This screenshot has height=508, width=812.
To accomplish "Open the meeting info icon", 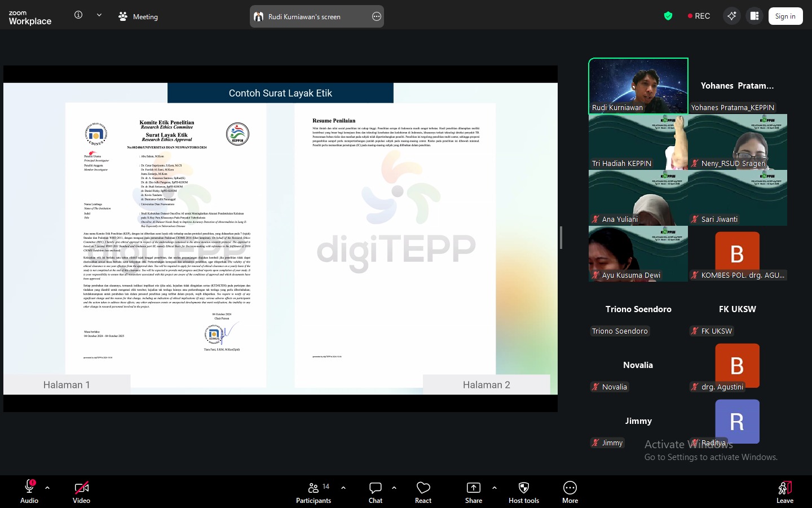I will (78, 15).
